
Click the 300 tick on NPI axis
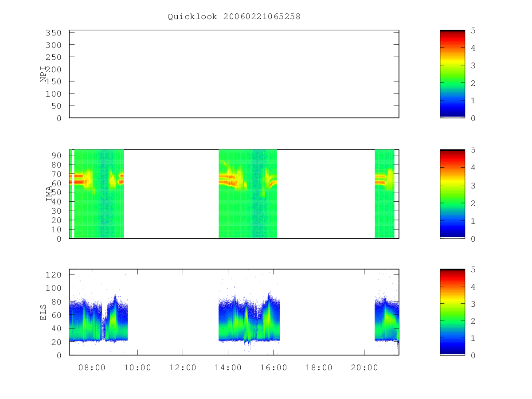[54, 45]
